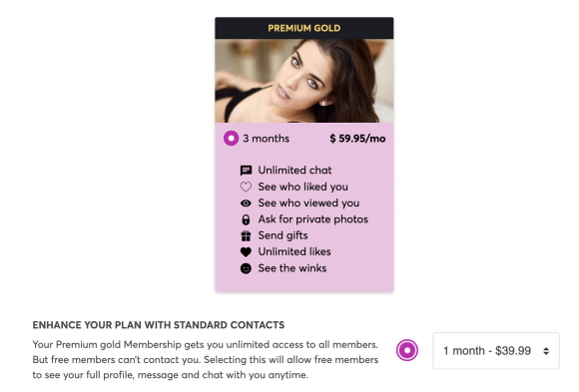Open the 1 month - $39.99 dropdown
This screenshot has width=579, height=392.
(x=496, y=351)
